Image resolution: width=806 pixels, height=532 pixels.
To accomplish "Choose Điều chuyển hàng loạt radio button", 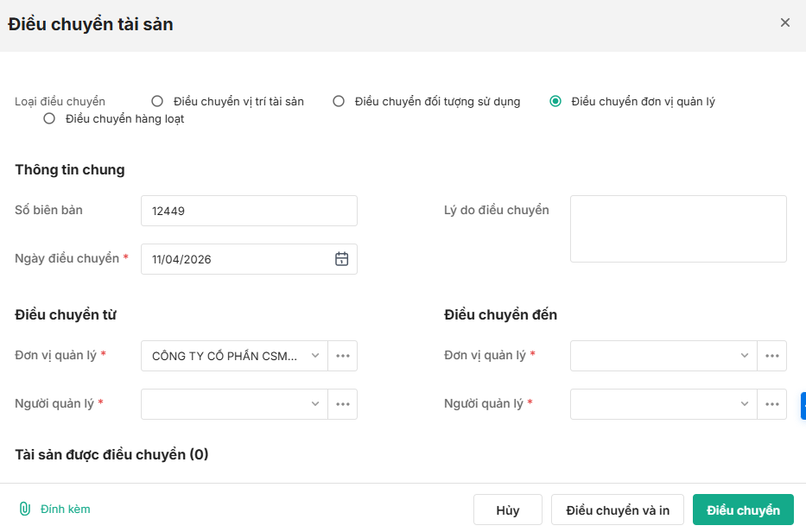I will coord(49,119).
